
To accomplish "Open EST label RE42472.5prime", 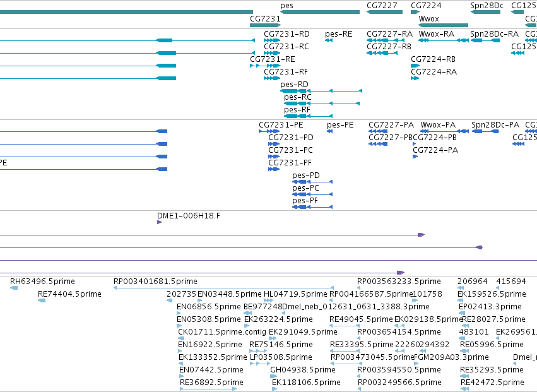I will 492,383.
